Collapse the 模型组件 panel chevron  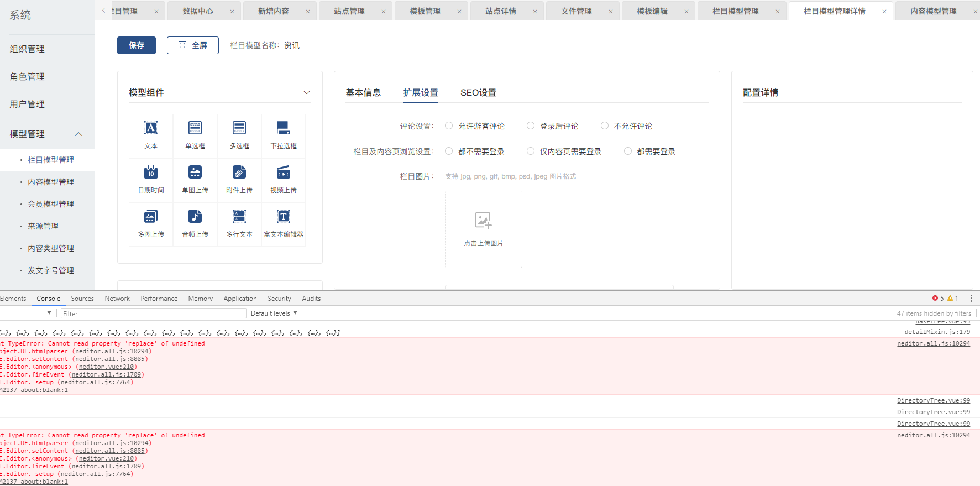coord(307,92)
